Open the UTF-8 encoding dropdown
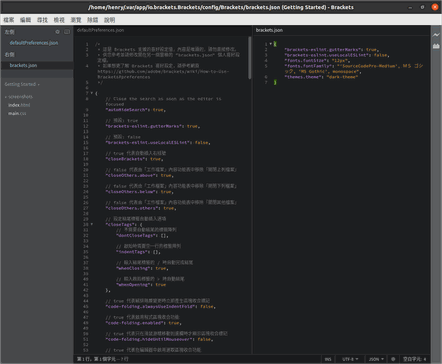This screenshot has height=364, width=442. point(350,359)
